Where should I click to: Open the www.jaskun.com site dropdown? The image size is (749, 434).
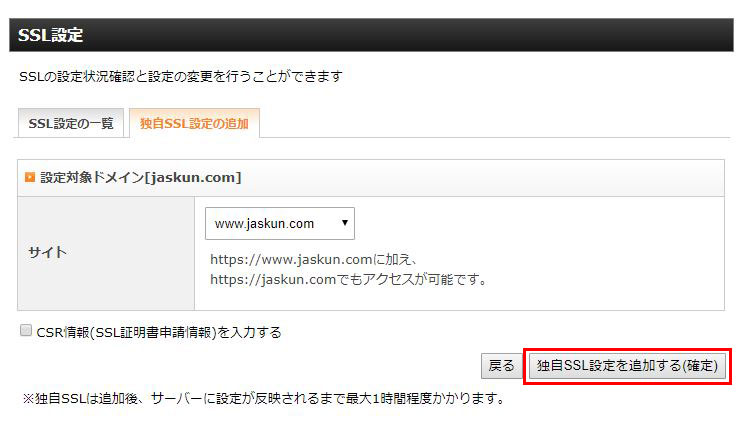click(x=280, y=223)
